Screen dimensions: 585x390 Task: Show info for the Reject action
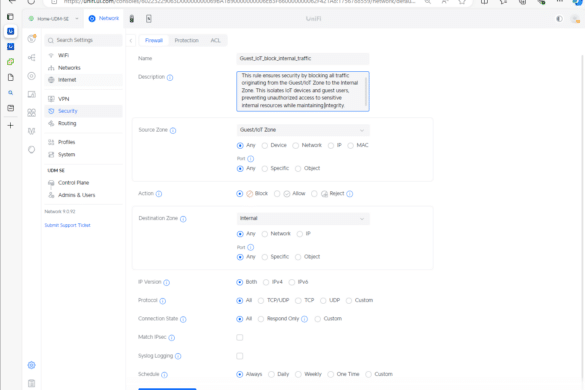350,194
